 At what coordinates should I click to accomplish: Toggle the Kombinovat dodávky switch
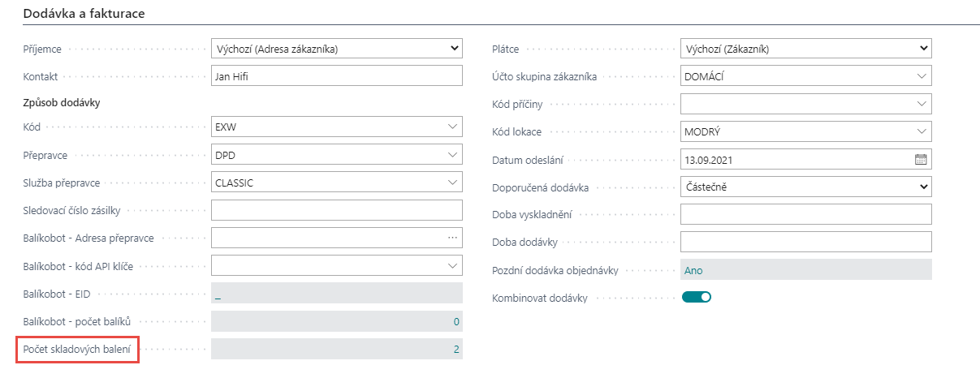pyautogui.click(x=697, y=297)
